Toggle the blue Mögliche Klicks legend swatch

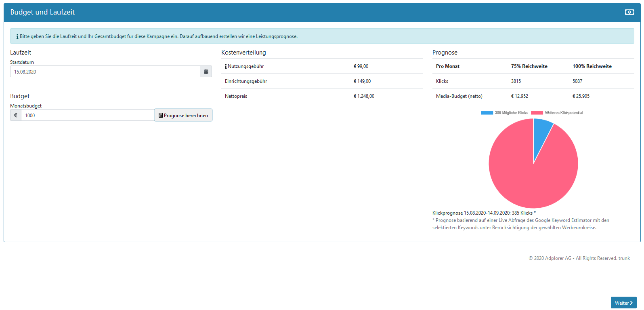tap(487, 113)
